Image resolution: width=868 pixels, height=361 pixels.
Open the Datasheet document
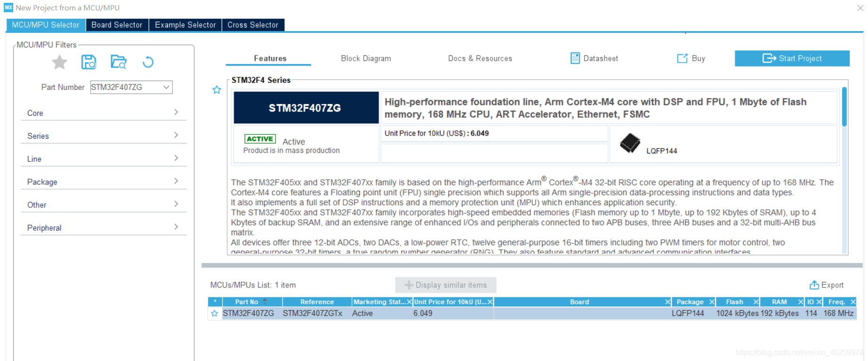coord(594,58)
